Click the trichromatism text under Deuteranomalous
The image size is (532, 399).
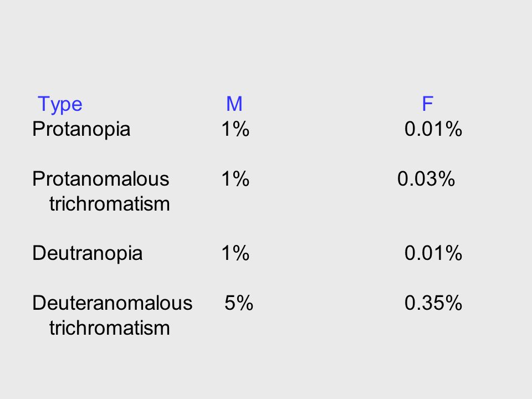(x=110, y=328)
